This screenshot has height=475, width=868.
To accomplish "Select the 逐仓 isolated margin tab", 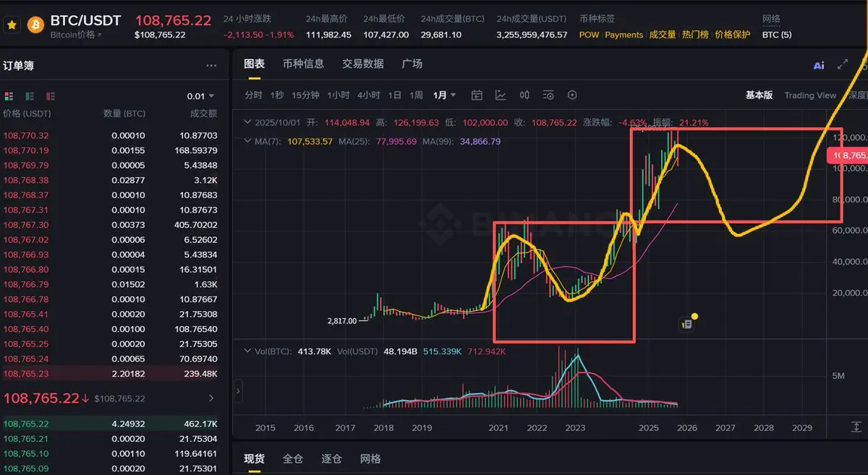I will [331, 458].
